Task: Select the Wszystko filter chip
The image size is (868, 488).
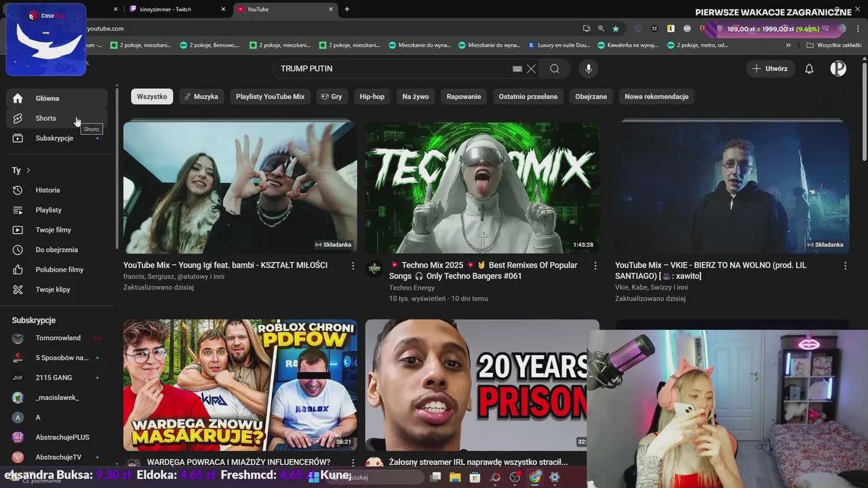Action: (152, 97)
